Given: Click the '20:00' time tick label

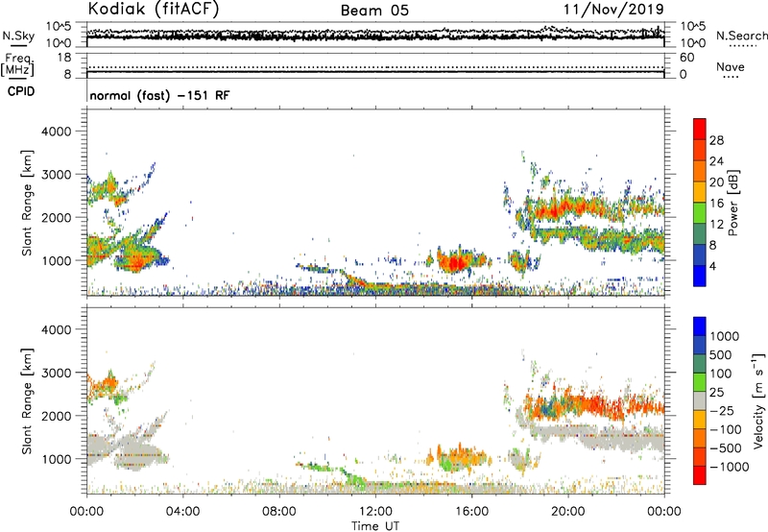Looking at the screenshot, I should (x=568, y=512).
